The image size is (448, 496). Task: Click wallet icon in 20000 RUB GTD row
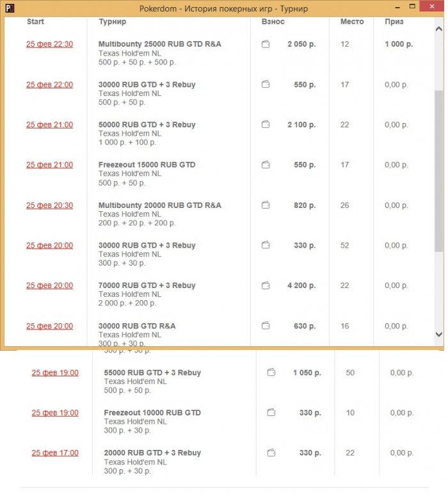[x=271, y=453]
